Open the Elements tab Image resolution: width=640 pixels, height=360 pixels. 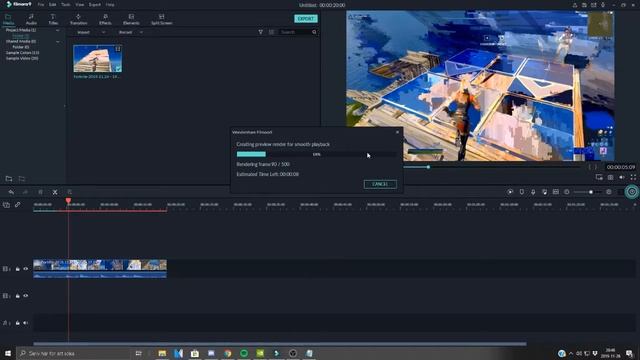[x=131, y=19]
